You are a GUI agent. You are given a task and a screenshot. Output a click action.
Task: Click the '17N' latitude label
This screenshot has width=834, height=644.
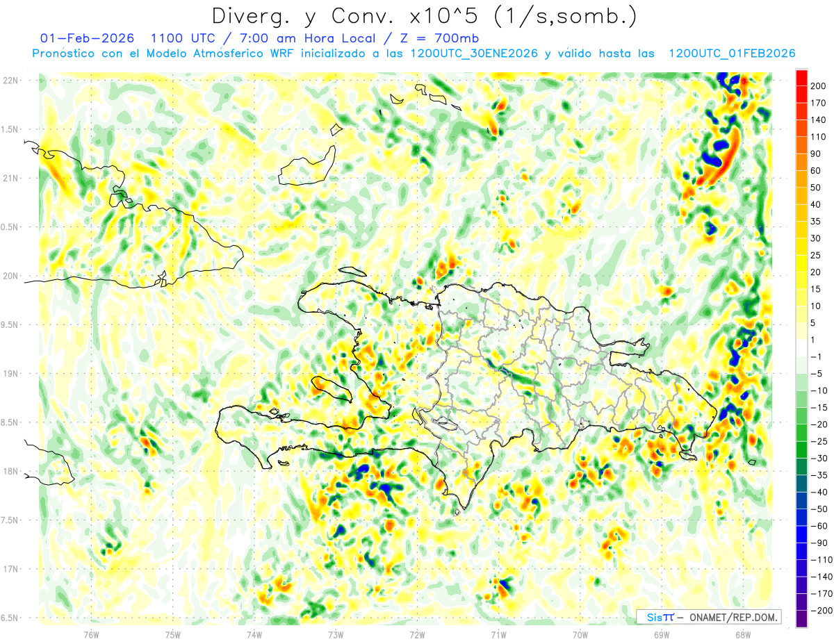tap(10, 568)
